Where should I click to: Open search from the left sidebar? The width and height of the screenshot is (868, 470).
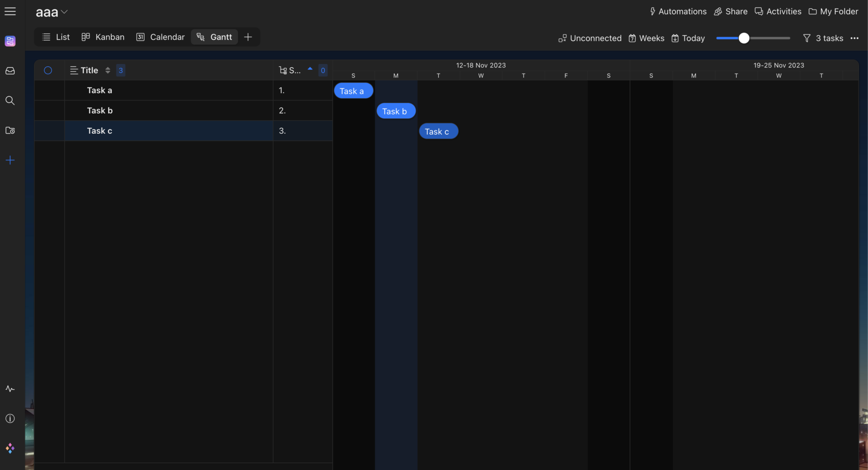click(x=10, y=101)
